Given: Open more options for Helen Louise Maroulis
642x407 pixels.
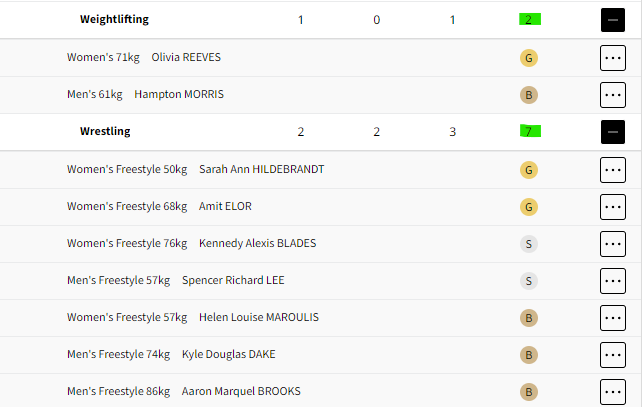Looking at the screenshot, I should point(613,318).
